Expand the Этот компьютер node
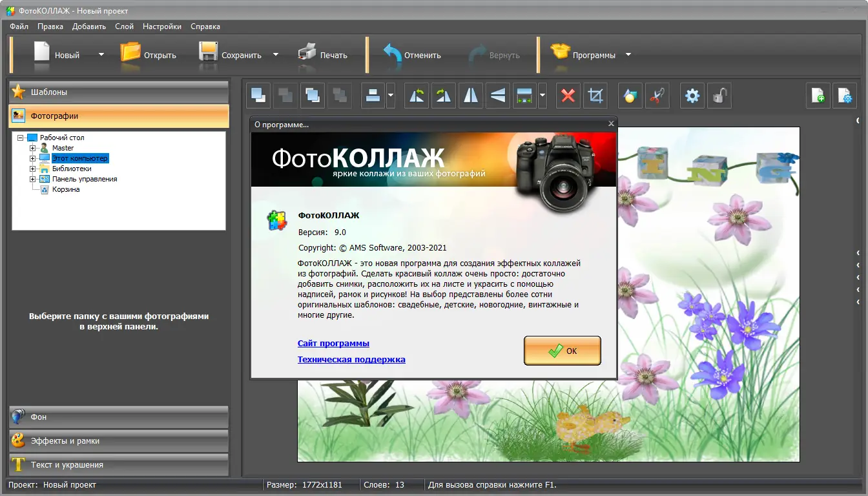 33,158
